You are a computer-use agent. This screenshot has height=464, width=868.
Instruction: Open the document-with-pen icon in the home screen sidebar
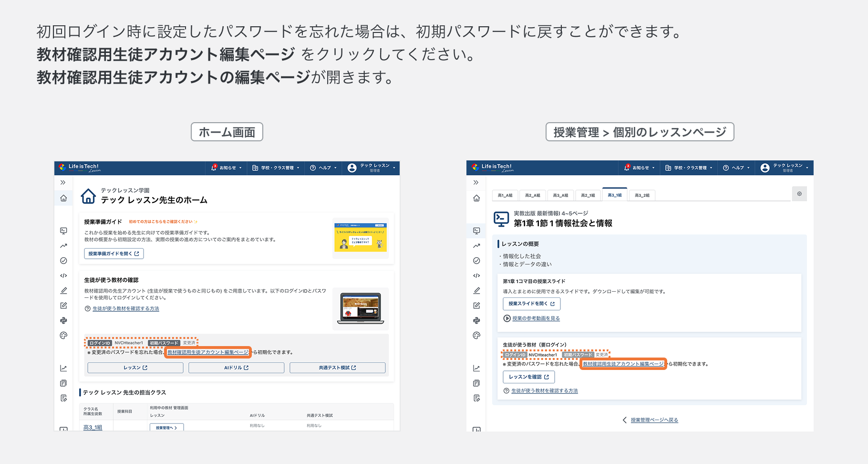pos(63,398)
